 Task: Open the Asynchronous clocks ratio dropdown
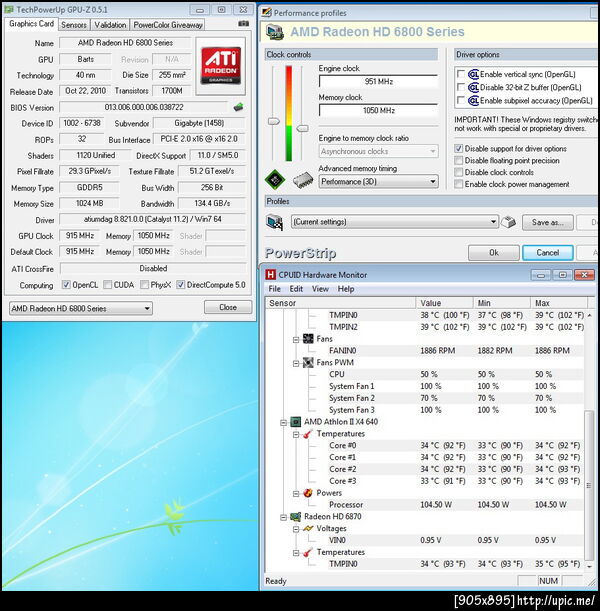(378, 151)
